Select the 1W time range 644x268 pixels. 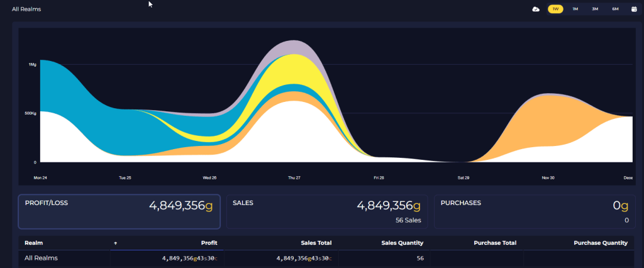click(555, 9)
